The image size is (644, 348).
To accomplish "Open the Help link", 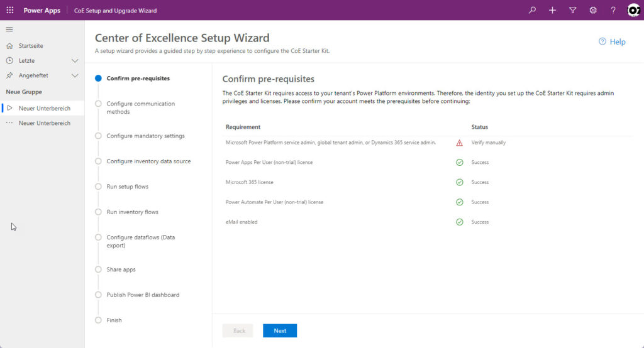I will tap(612, 41).
